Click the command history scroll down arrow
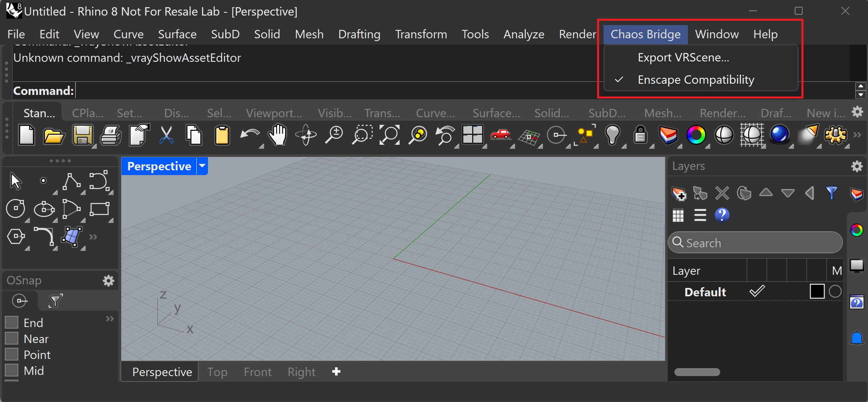 click(x=861, y=95)
